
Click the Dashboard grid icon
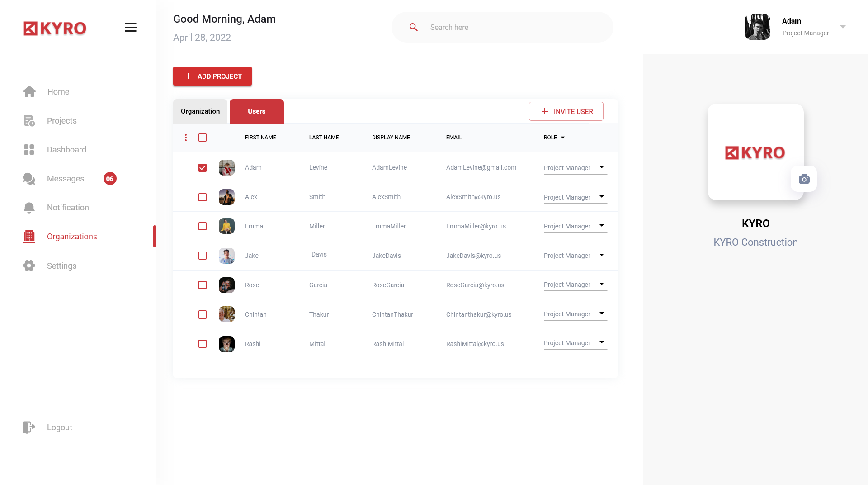tap(29, 150)
